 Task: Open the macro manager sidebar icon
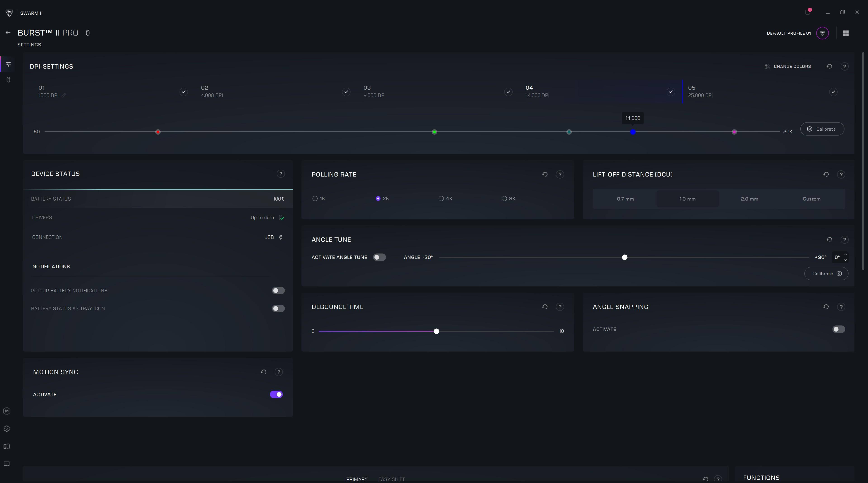click(7, 411)
